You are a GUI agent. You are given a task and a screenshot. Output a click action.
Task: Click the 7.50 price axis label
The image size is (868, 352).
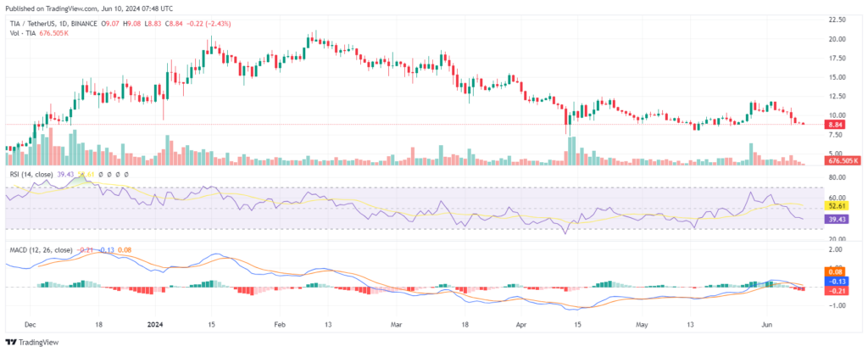pos(835,135)
